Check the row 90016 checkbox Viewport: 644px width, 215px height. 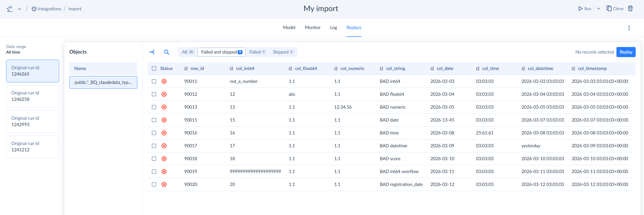[x=154, y=133]
